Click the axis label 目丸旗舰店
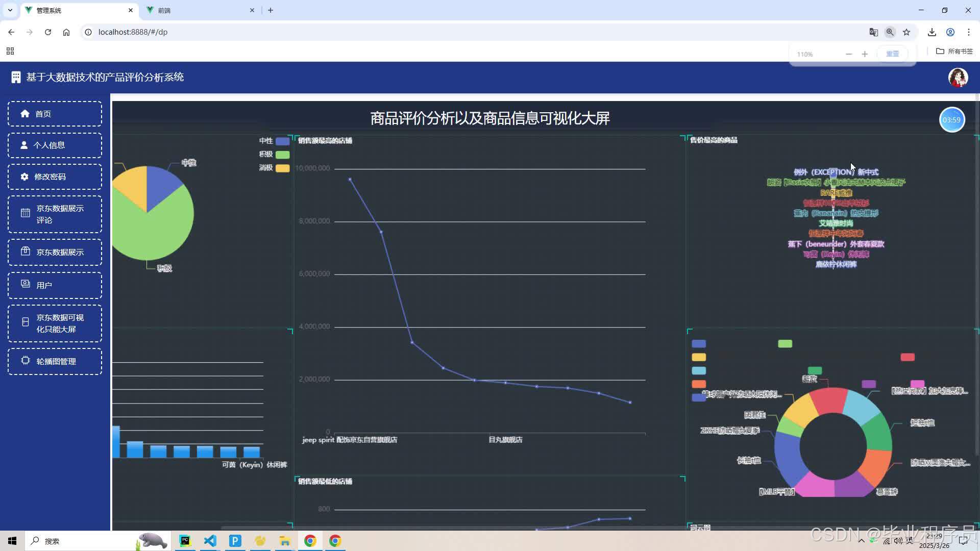Viewport: 980px width, 551px height. 505,440
